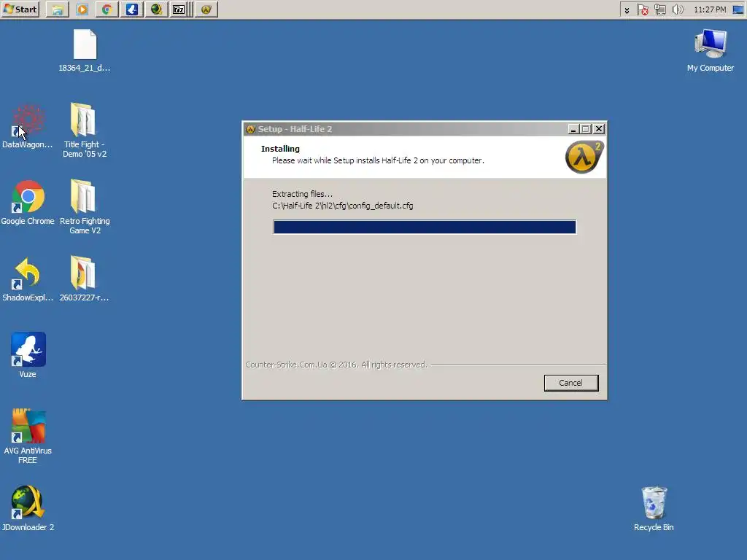
Task: Click the maximize button of the Setup window
Action: pos(586,129)
